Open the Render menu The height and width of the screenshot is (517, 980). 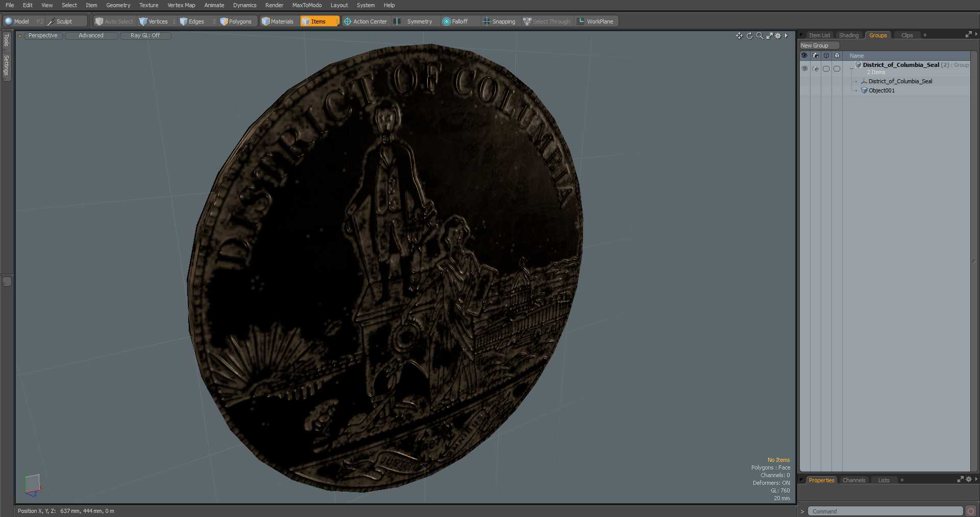coord(274,5)
